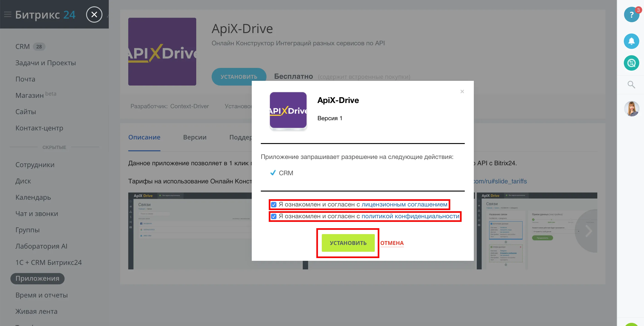
Task: Select the Приложения menu item
Action: [37, 278]
